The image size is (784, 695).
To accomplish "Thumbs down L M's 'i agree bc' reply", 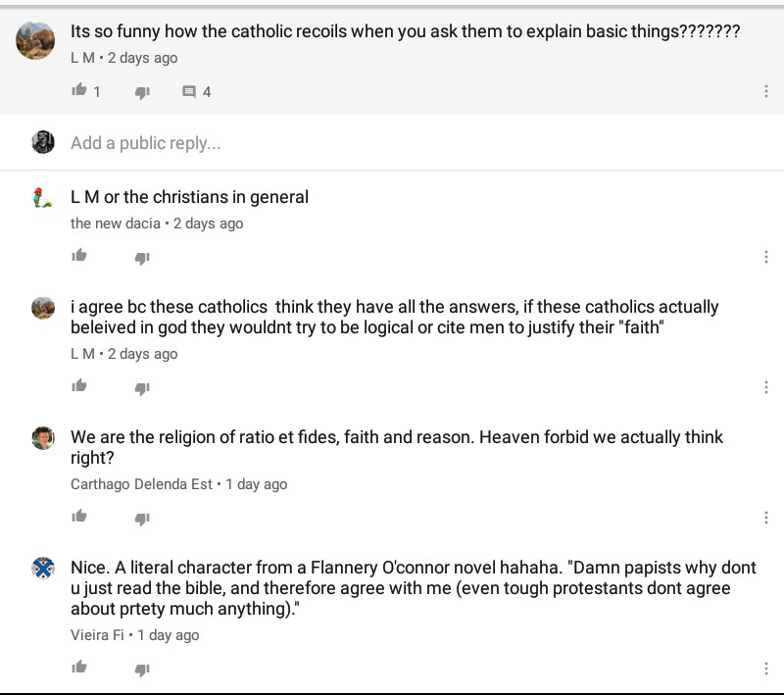I will (142, 388).
